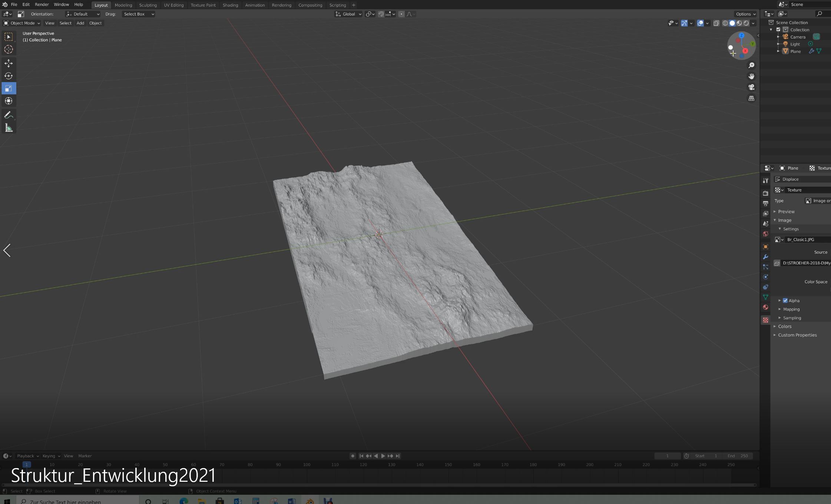The width and height of the screenshot is (831, 504).
Task: Switch to the Sculpting workspace tab
Action: [x=148, y=5]
